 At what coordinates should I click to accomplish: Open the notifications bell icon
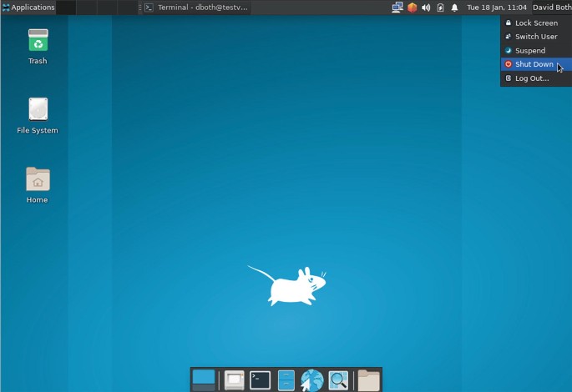coord(454,8)
